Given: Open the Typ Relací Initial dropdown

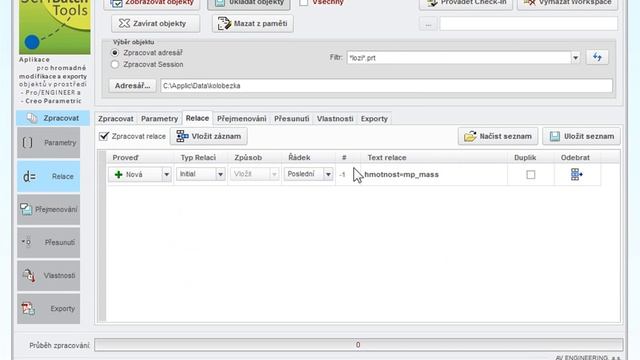Looking at the screenshot, I should click(x=220, y=174).
